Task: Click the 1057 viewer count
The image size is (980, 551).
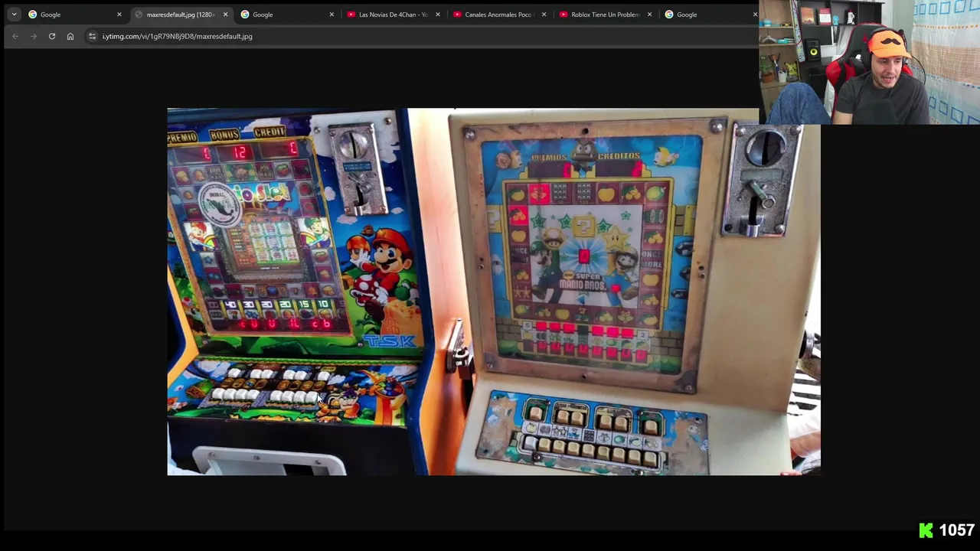Action: point(956,530)
